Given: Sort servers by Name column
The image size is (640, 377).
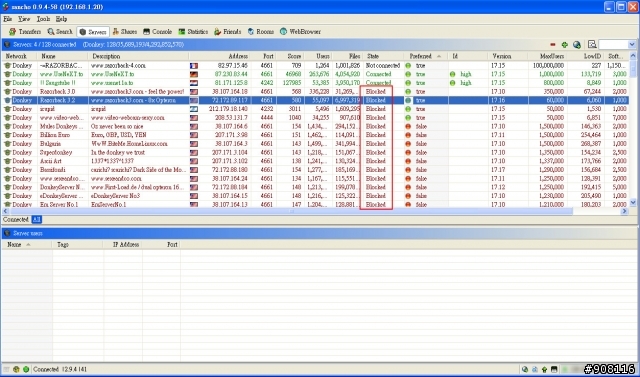Looking at the screenshot, I should coord(62,56).
